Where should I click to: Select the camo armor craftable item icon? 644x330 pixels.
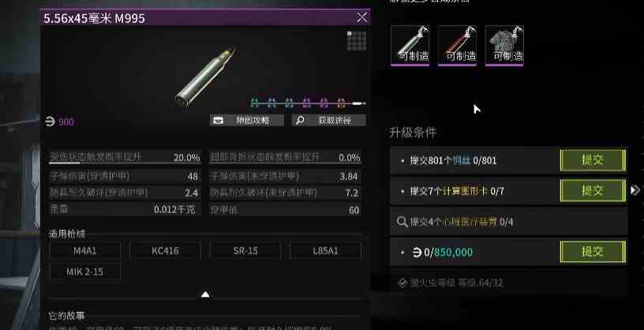[x=504, y=45]
